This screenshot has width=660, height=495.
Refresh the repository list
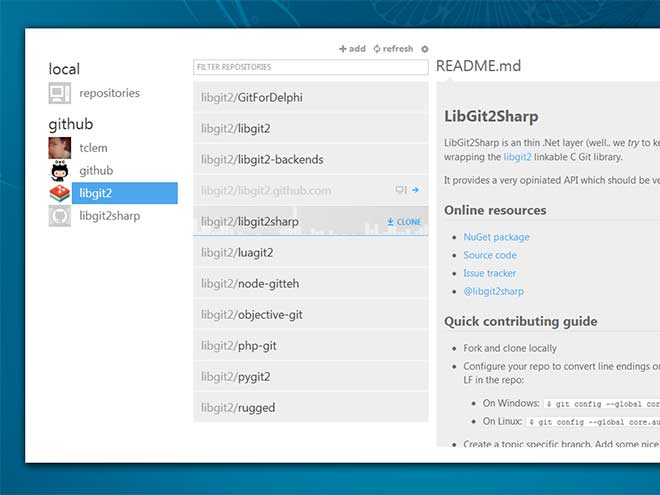pyautogui.click(x=393, y=49)
